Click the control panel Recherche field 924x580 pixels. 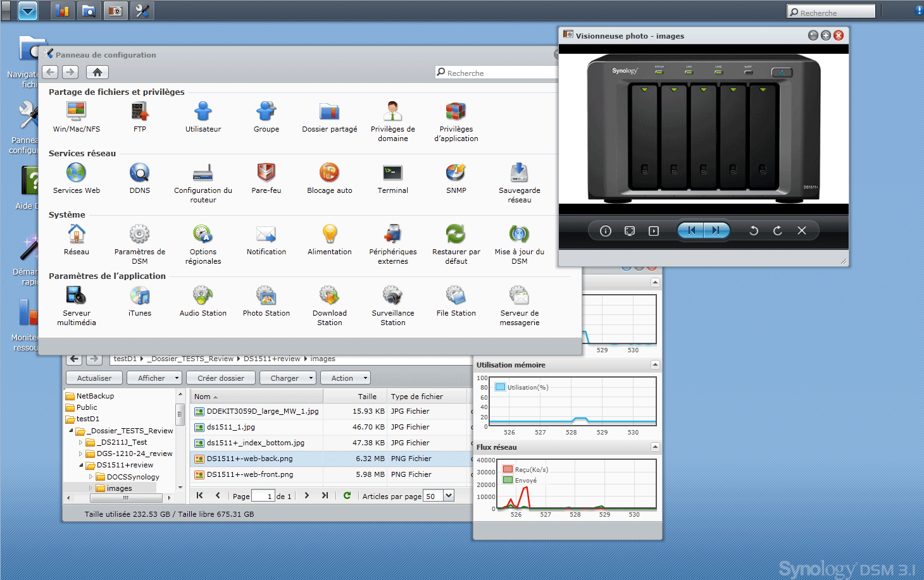click(x=497, y=73)
